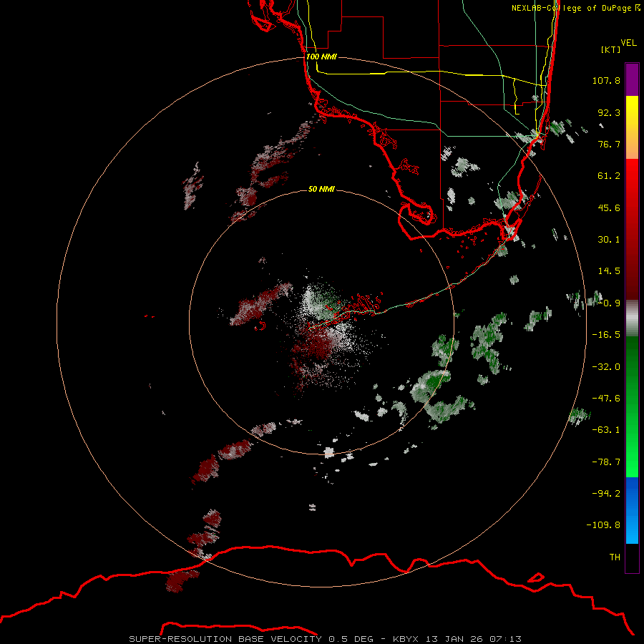
Task: Select the -47.6 scale value
Action: (606, 399)
